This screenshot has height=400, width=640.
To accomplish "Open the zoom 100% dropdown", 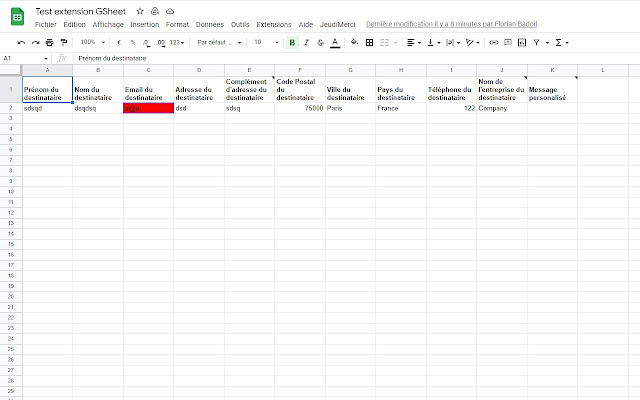I will pyautogui.click(x=92, y=42).
